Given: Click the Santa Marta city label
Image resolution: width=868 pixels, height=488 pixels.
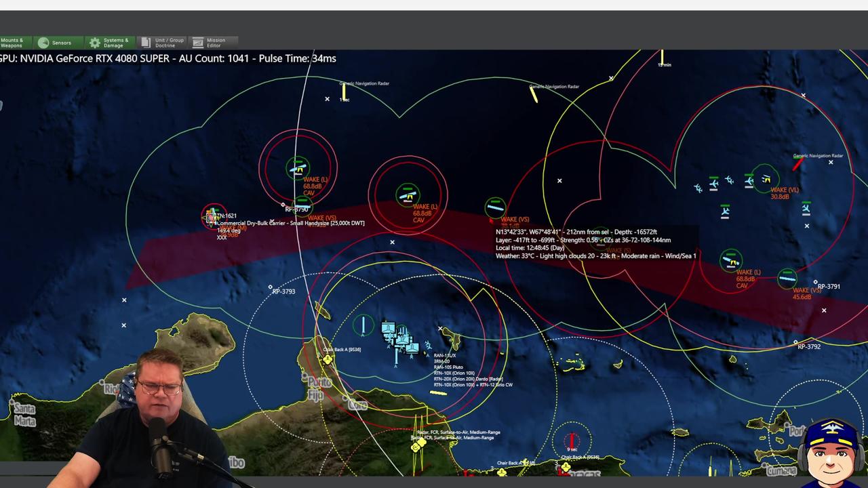Looking at the screenshot, I should click(24, 415).
